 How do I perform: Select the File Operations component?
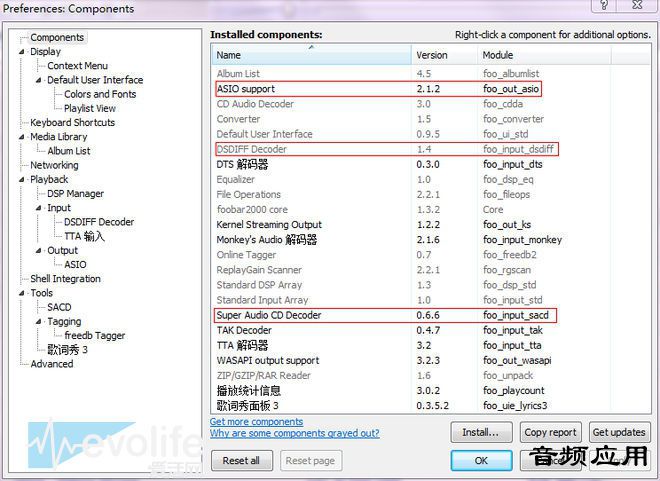(x=431, y=194)
